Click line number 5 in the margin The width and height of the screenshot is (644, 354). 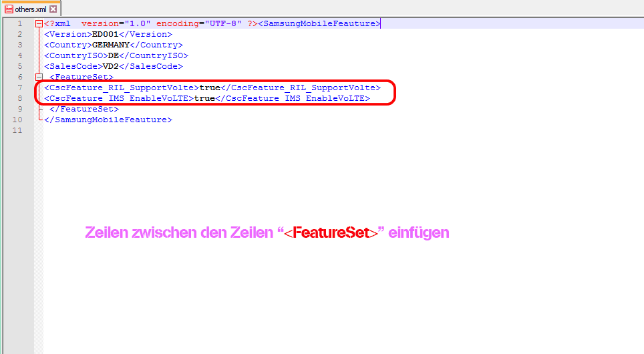pyautogui.click(x=20, y=66)
